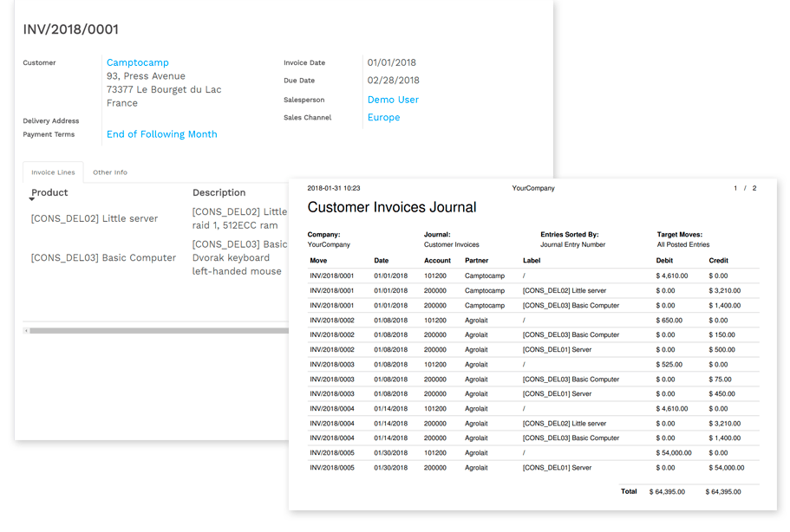This screenshot has height=532, width=790.
Task: Click the invoice lines horizontal scrollbar
Action: [156, 330]
